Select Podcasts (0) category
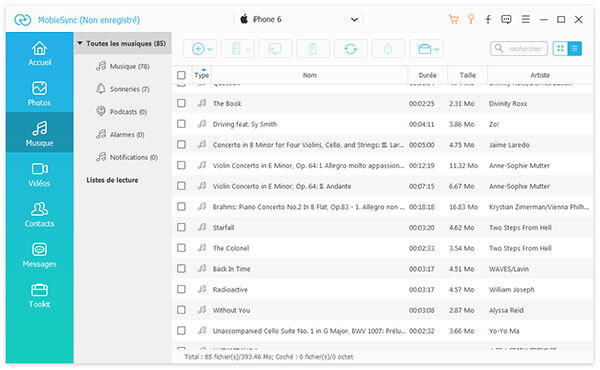The image size is (600, 370). coord(122,112)
